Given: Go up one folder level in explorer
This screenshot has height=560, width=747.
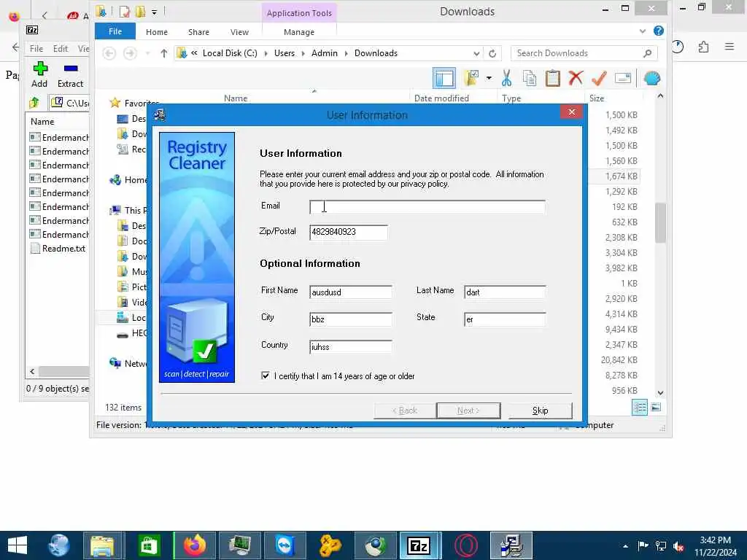Looking at the screenshot, I should (164, 53).
